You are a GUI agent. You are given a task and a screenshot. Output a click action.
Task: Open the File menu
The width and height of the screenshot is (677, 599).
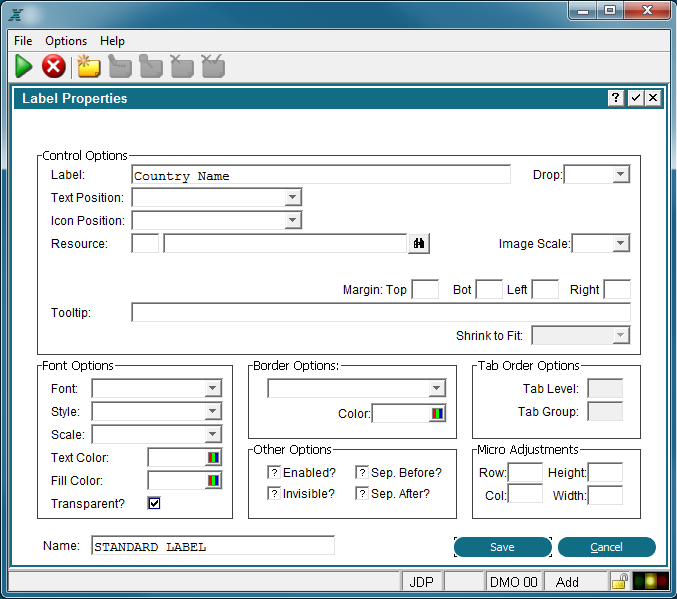(23, 41)
